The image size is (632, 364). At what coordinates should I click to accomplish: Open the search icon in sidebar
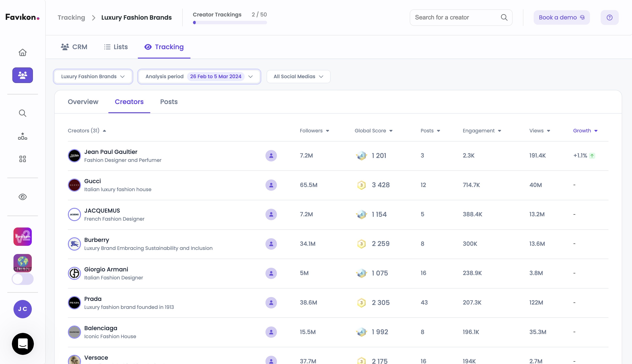(22, 113)
